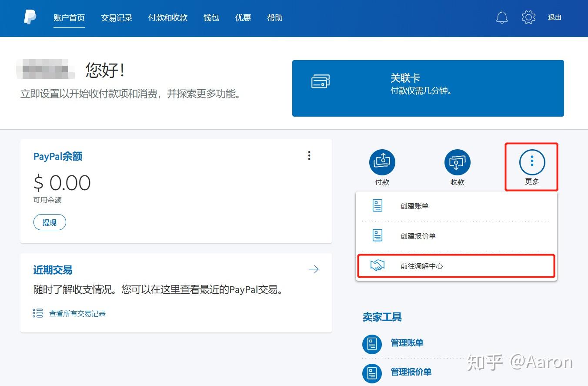Select the 付款 (send money) icon

382,161
